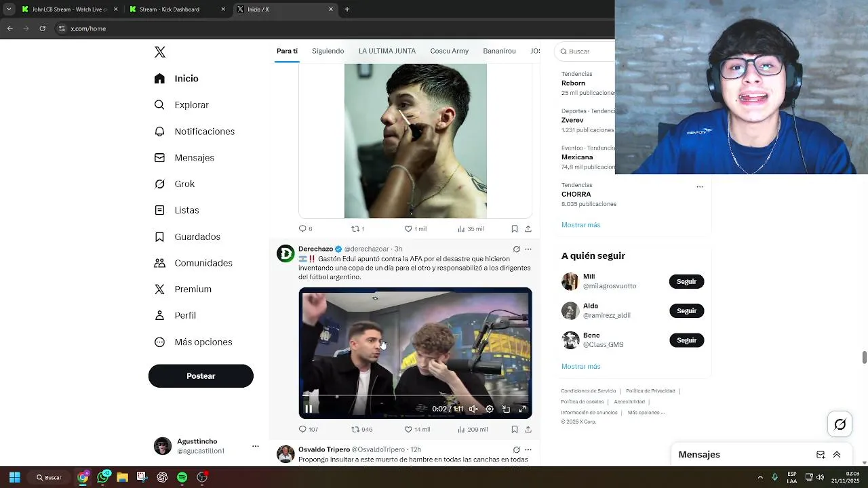
Task: Open Grok icon on Osvaldo Tripero post
Action: [516, 450]
